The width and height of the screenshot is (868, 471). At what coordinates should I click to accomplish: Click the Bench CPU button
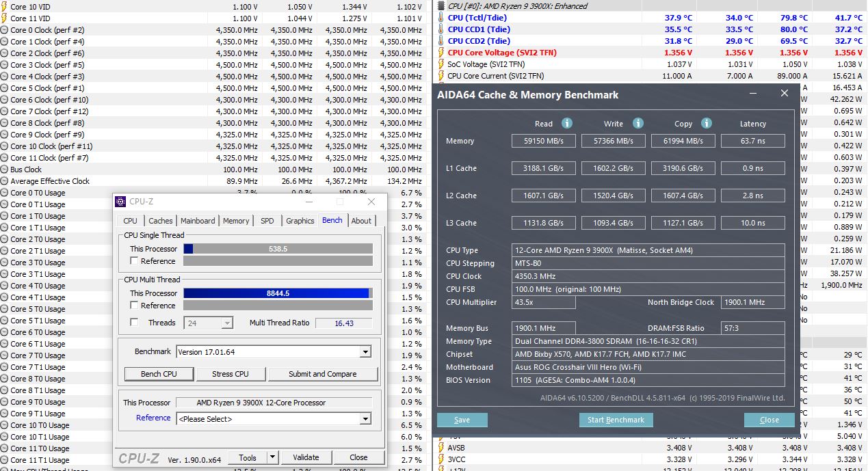(159, 374)
